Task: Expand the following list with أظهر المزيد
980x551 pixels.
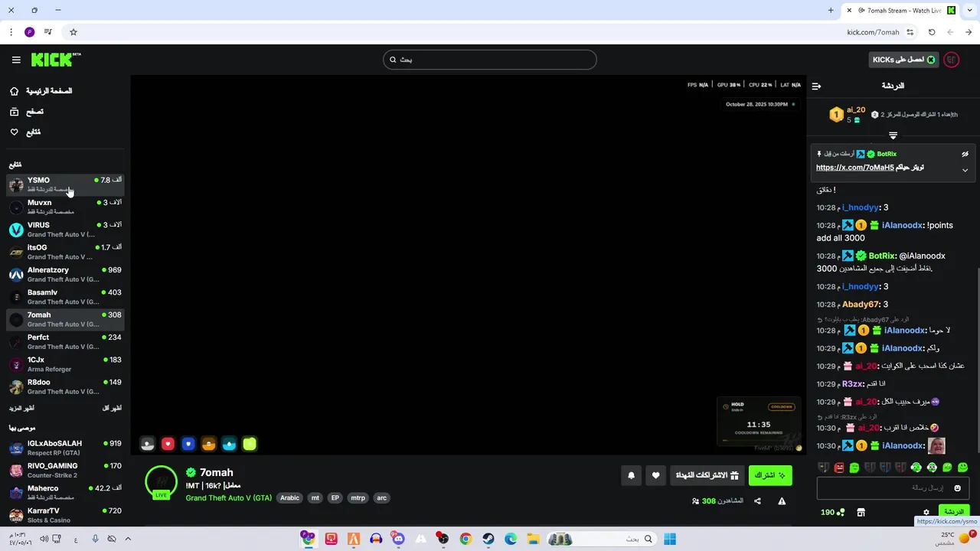Action: 21,409
